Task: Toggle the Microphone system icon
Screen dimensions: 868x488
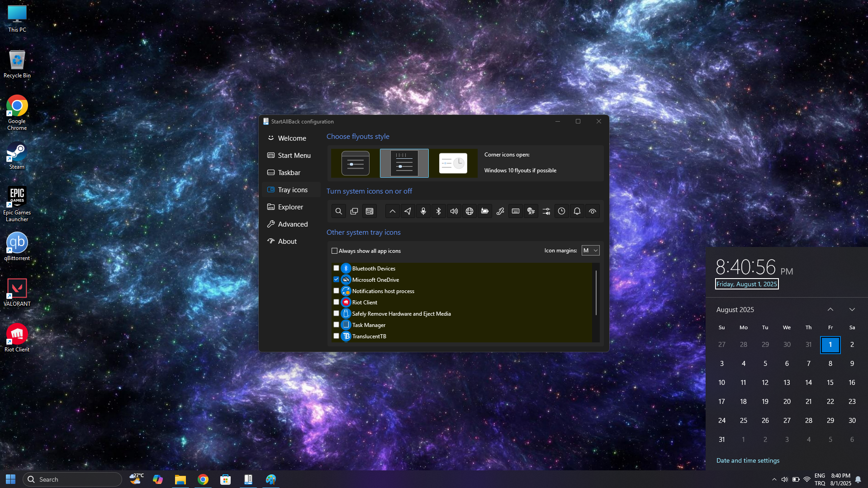Action: [x=423, y=211]
